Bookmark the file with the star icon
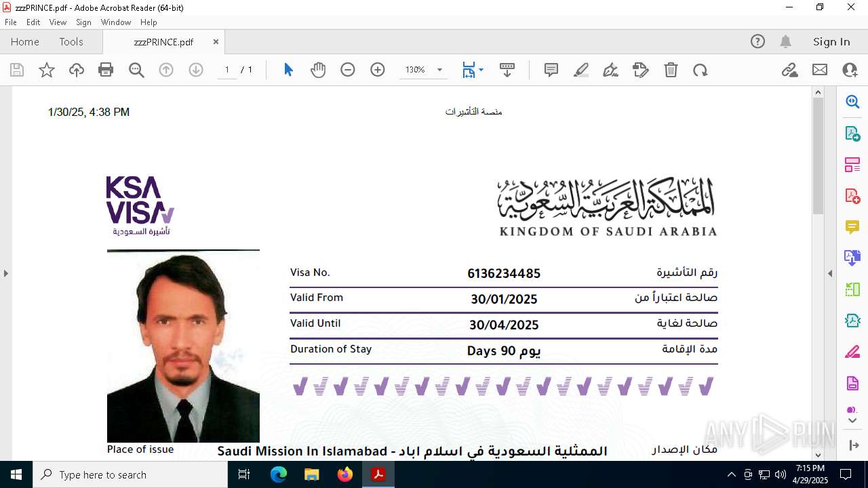The image size is (868, 488). 47,70
